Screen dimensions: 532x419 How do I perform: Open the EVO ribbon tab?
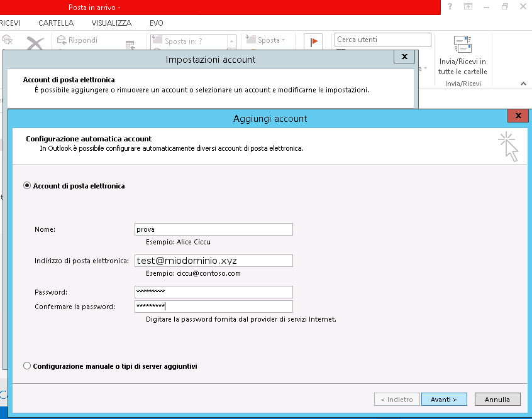click(157, 23)
